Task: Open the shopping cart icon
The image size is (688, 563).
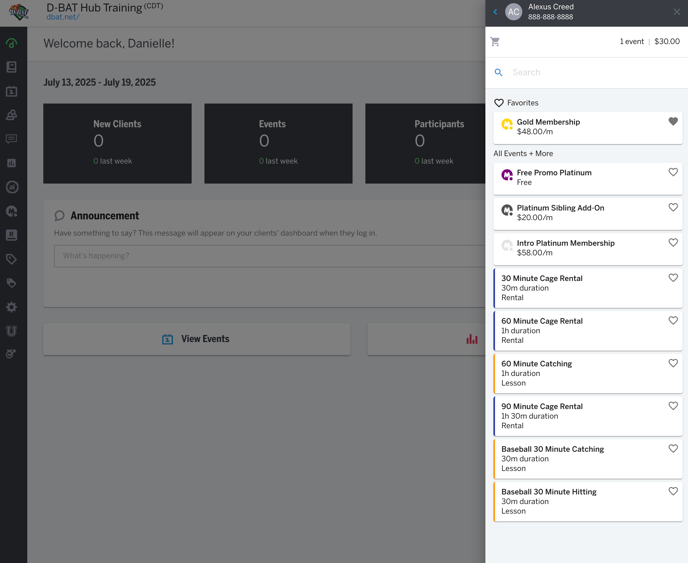Action: click(495, 42)
